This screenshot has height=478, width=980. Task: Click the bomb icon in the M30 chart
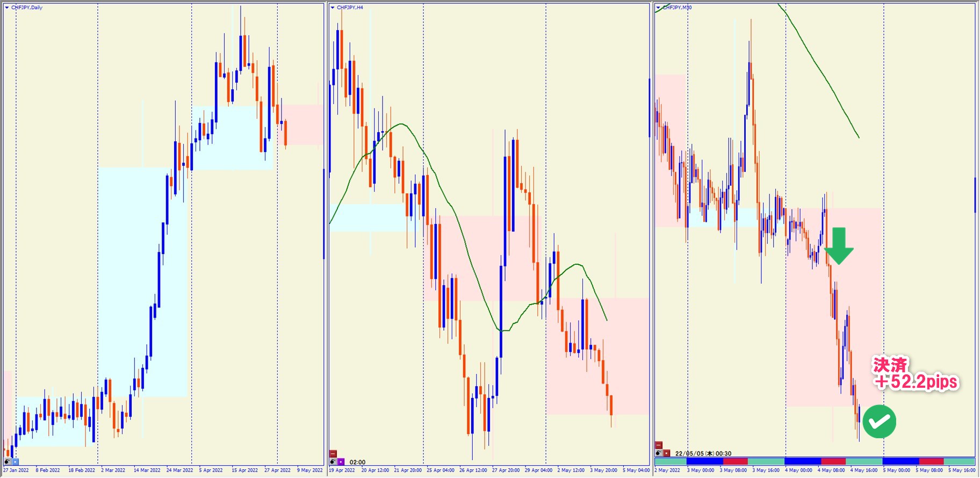pyautogui.click(x=659, y=453)
